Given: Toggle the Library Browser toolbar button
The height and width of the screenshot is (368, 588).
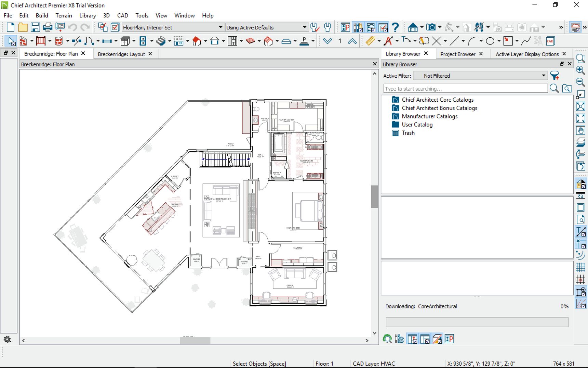Looking at the screenshot, I should click(358, 27).
